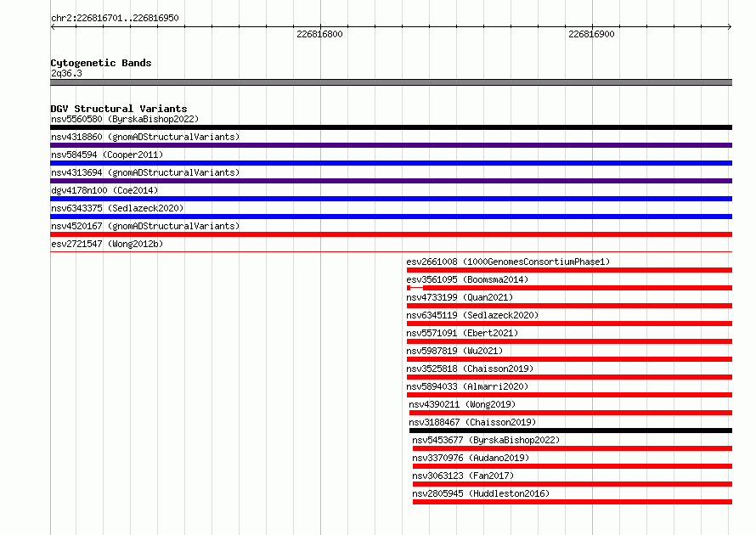This screenshot has height=535, width=756.
Task: Click the 226816800 ruler position label
Action: pos(319,34)
